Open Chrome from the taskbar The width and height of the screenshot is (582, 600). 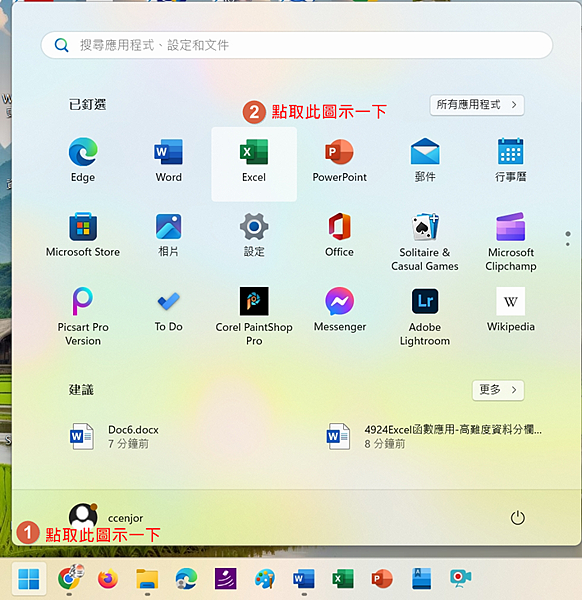click(69, 579)
